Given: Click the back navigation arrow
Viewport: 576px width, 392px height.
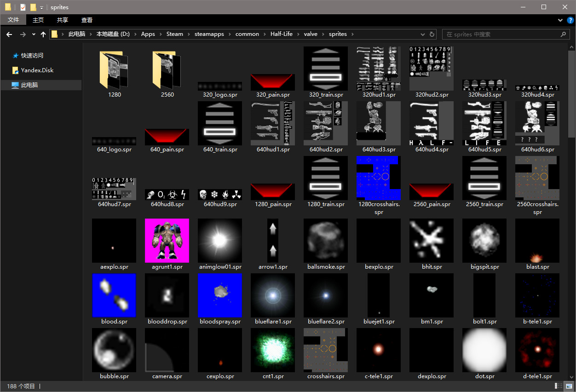Looking at the screenshot, I should [9, 34].
